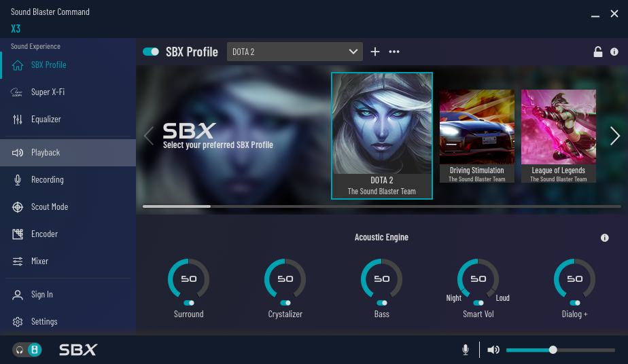Screen dimensions: 628x364
Task: Toggle the SBX Profile master switch
Action: point(151,52)
